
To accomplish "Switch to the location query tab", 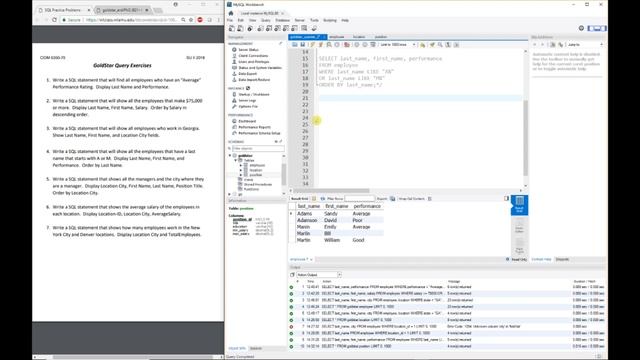I will [x=359, y=37].
